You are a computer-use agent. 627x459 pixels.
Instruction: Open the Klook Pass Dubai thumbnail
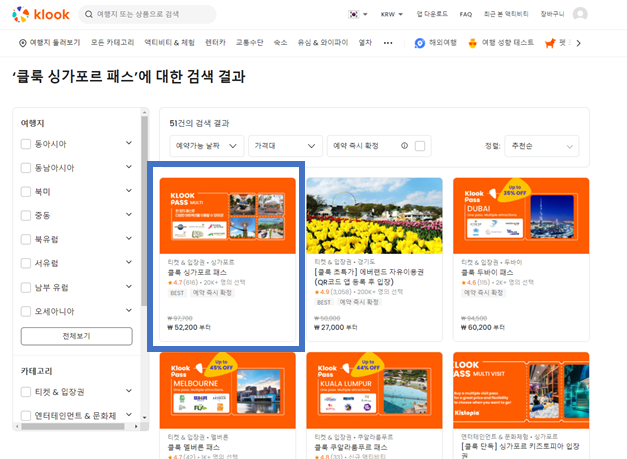pos(521,216)
